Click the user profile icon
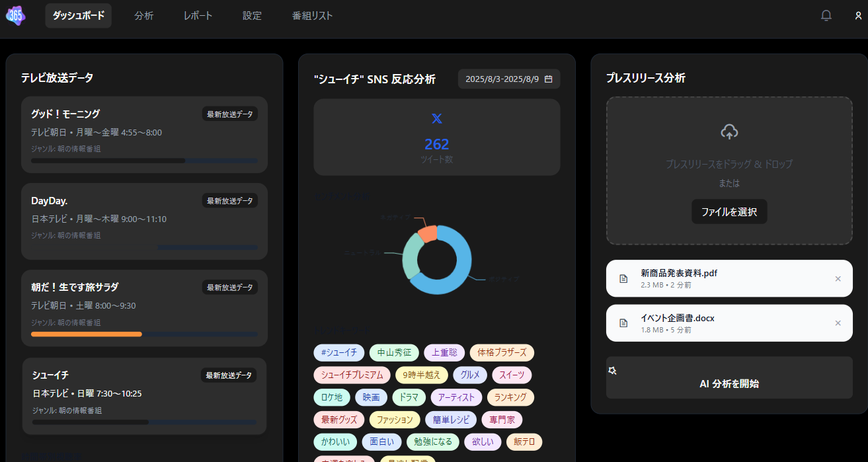This screenshot has height=462, width=868. (x=857, y=15)
